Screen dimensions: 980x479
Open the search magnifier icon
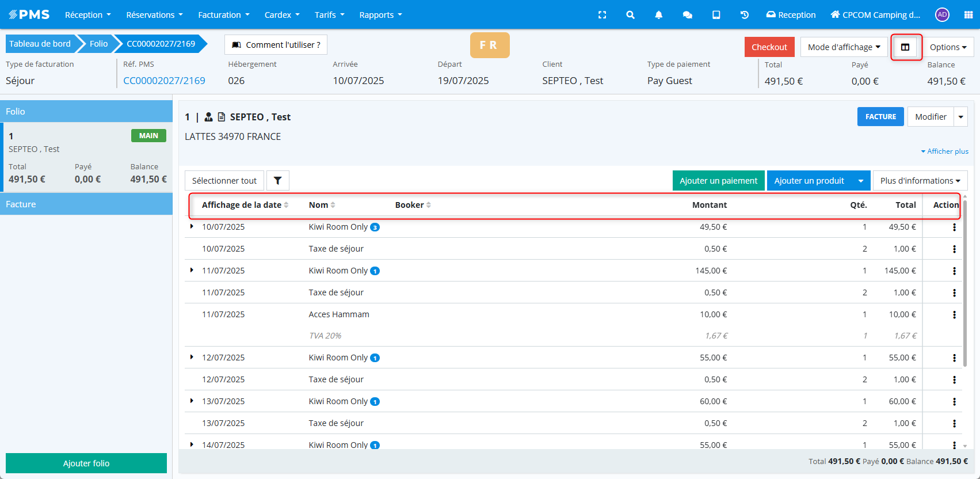point(630,15)
